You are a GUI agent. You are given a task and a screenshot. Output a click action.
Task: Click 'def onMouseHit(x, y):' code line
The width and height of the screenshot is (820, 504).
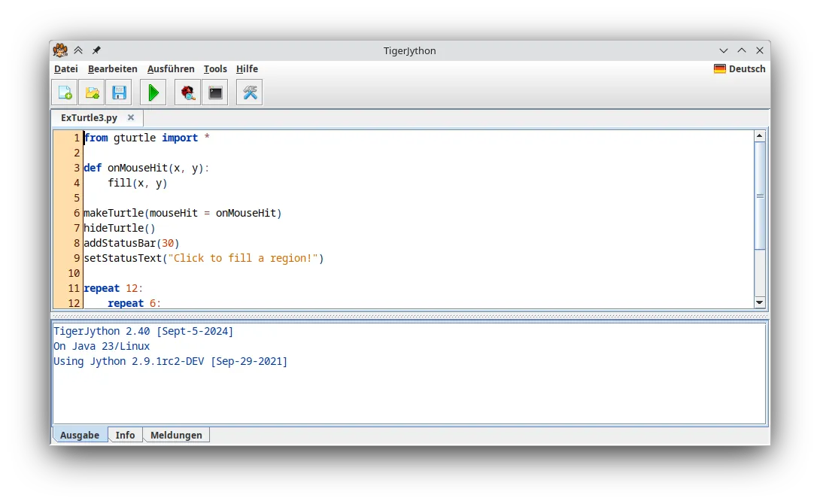coord(146,168)
